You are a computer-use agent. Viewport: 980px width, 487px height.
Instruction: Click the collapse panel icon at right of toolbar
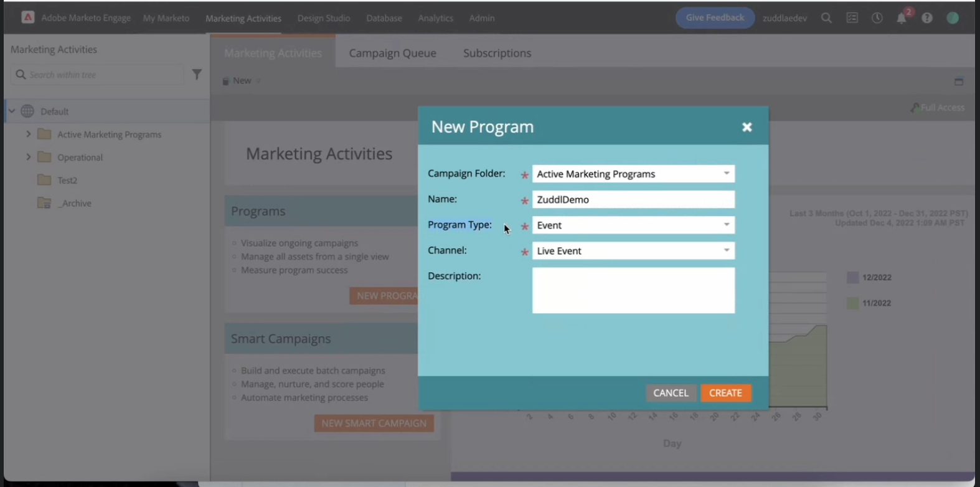click(x=959, y=81)
